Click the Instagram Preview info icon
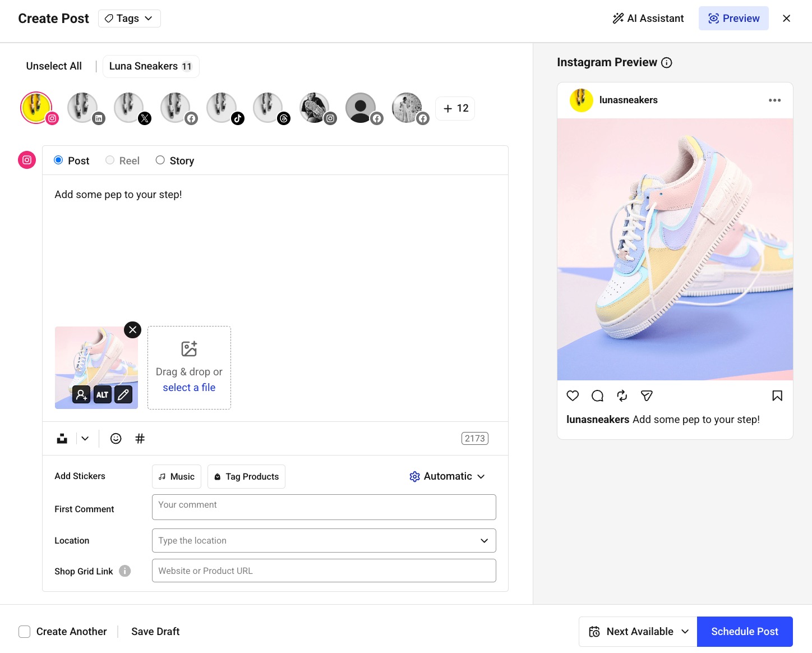Screen dimensions: 812x653 (666, 62)
